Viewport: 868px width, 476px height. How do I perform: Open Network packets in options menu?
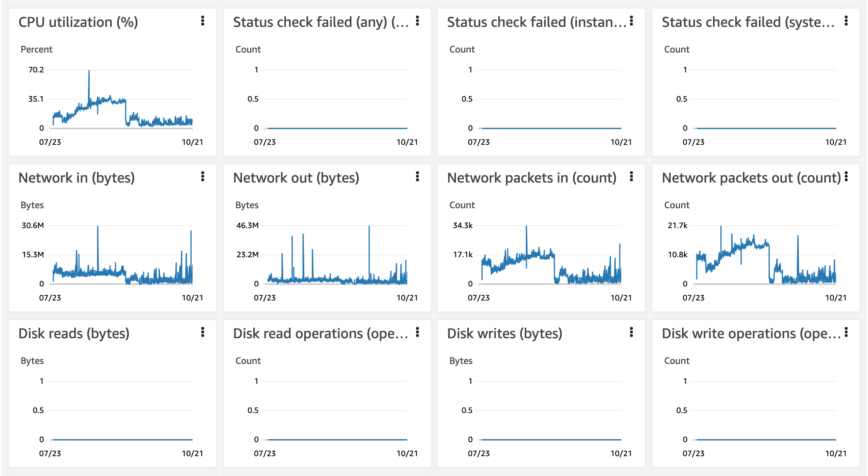point(631,176)
